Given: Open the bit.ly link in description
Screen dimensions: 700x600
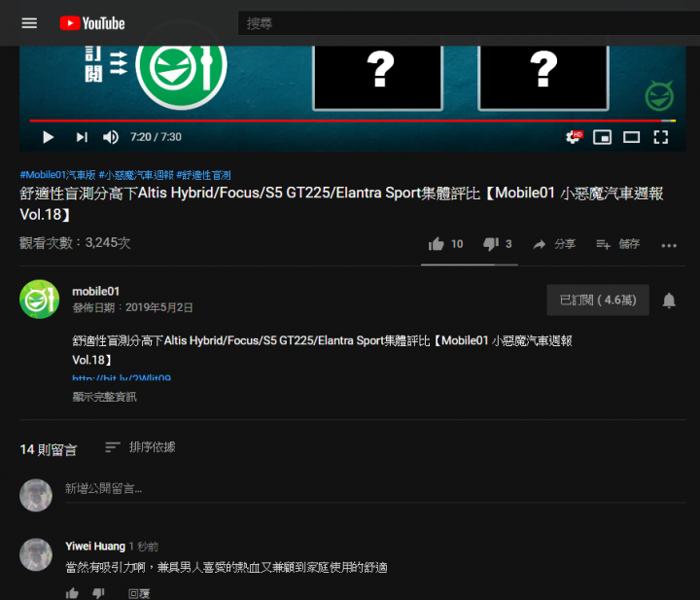Looking at the screenshot, I should click(122, 377).
